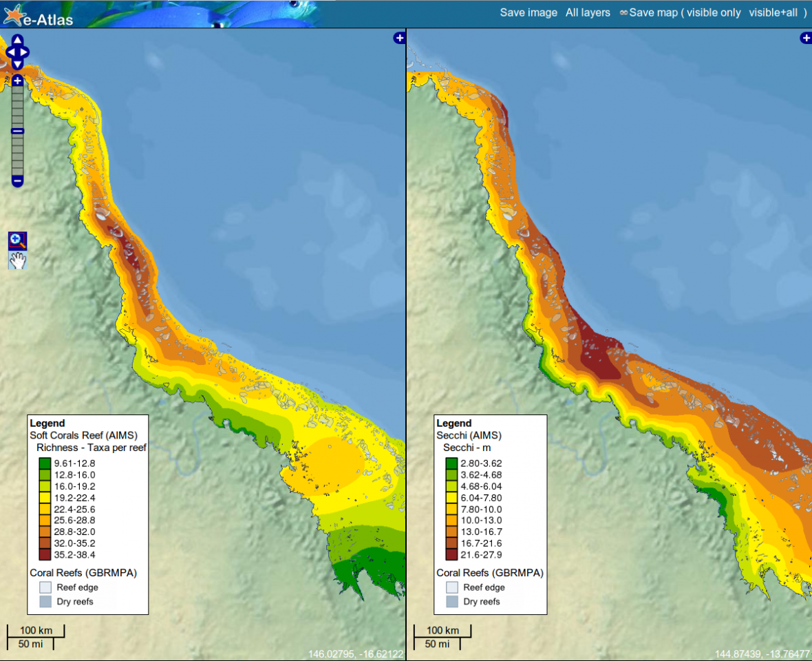Click the link icon beside Save map
Viewport: 812px width, 661px height.
pos(623,12)
